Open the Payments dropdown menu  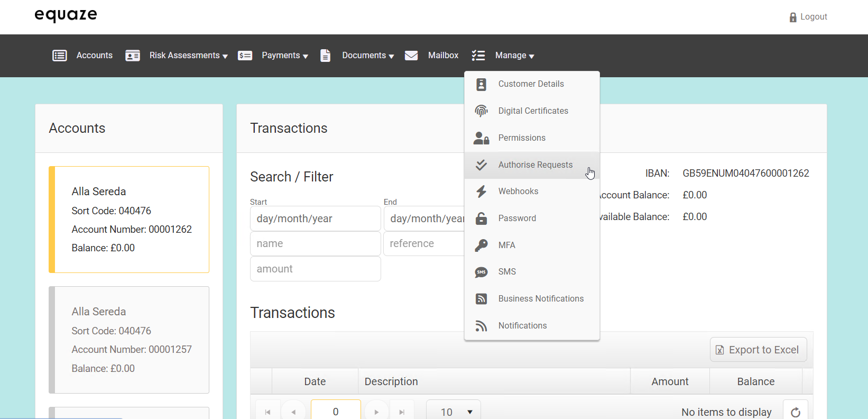[284, 56]
